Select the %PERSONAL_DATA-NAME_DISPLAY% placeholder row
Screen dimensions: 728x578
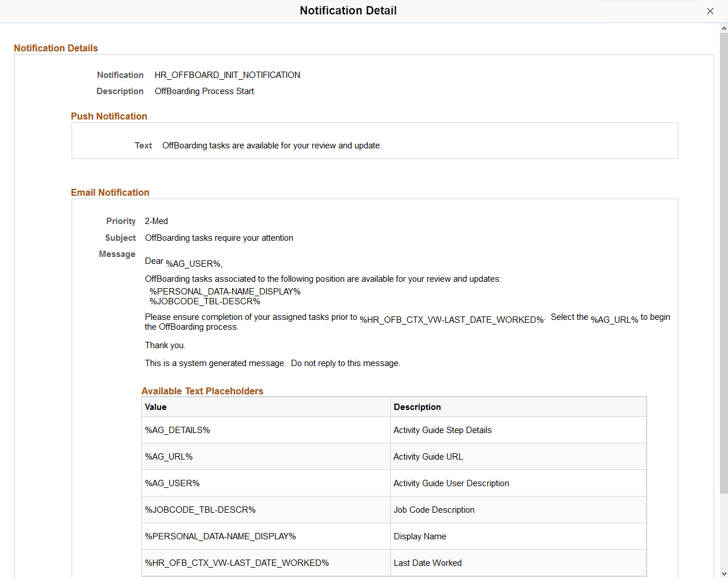[x=207, y=536]
